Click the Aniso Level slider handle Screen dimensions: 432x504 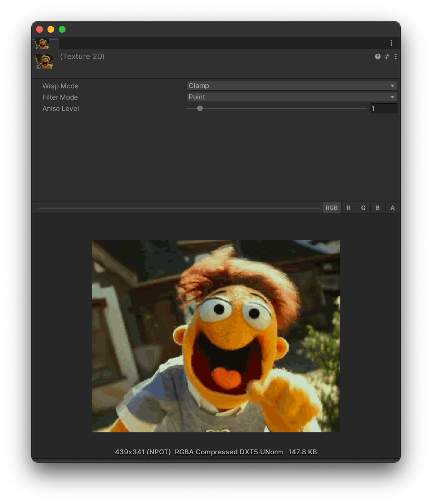tap(200, 108)
